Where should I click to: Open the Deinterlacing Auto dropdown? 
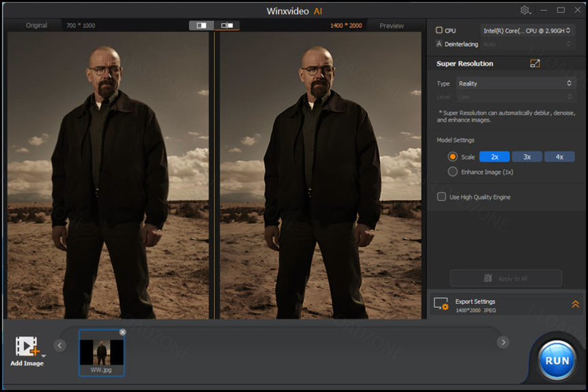pos(527,44)
